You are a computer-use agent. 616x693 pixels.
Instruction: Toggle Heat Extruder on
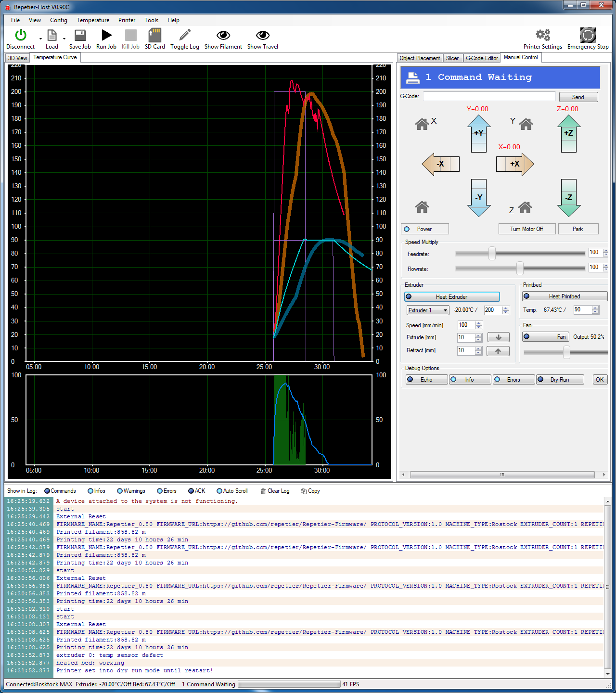point(452,297)
